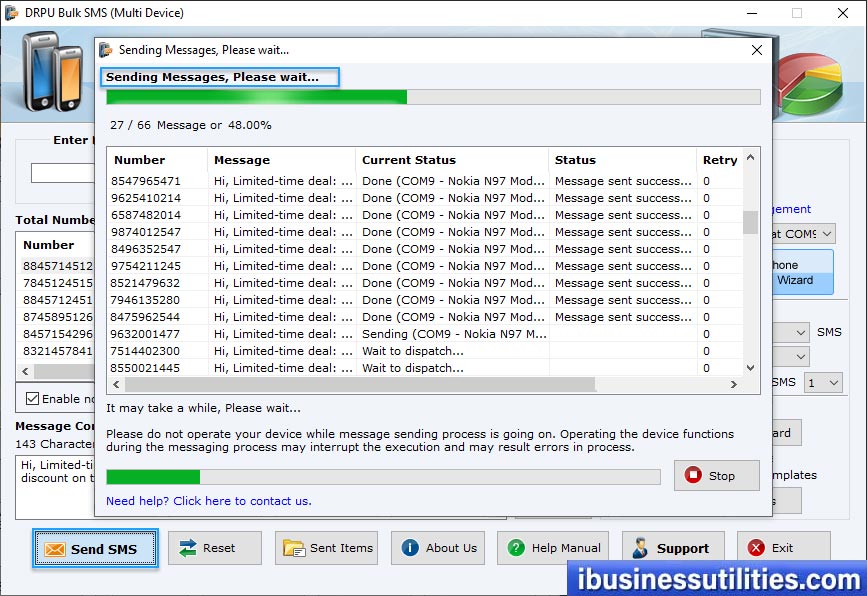Click the lower progress bar beside Stop
The image size is (867, 596).
(383, 477)
